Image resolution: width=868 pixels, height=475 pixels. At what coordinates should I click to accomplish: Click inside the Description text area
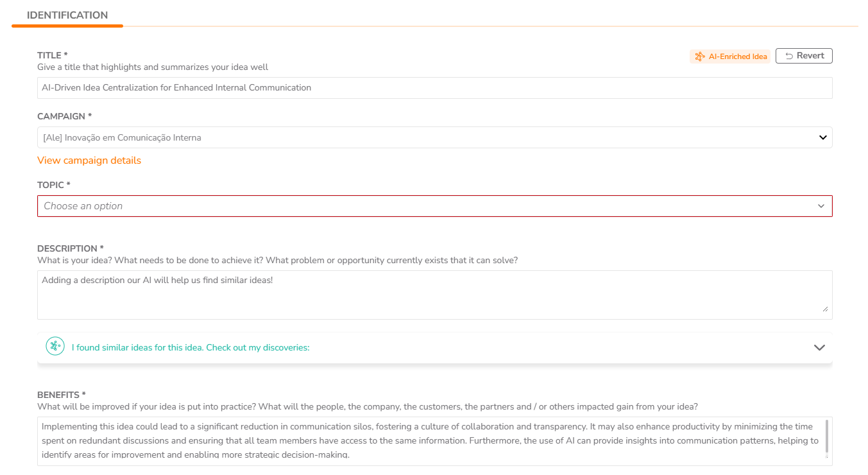435,295
